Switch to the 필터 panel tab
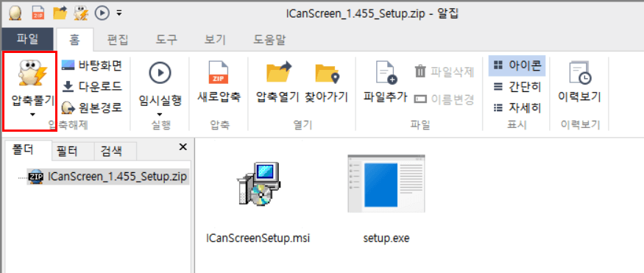 72,152
